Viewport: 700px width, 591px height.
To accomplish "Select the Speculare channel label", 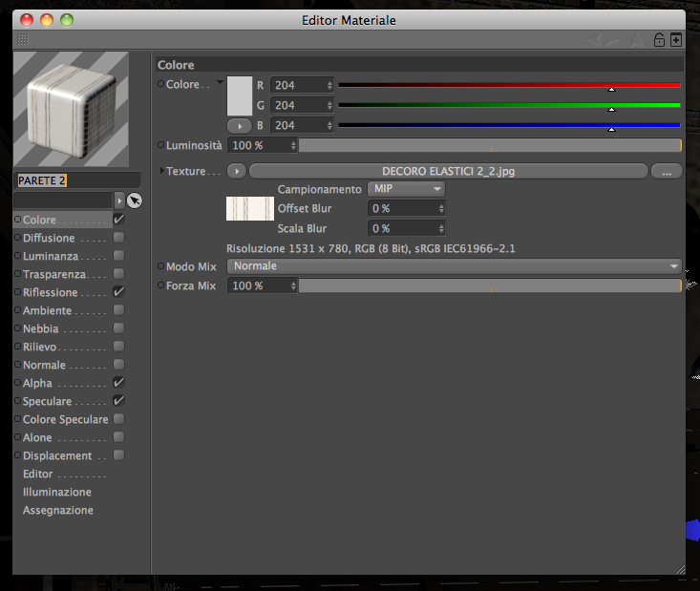I will (x=47, y=402).
